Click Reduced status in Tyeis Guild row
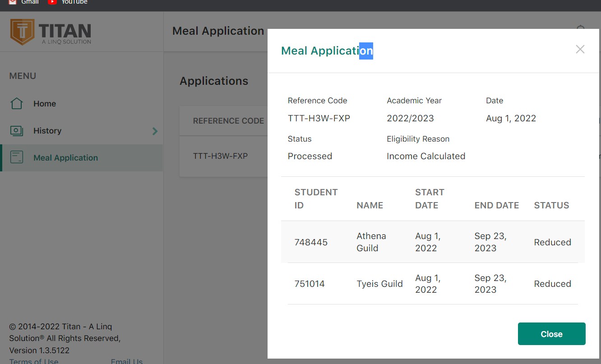 tap(553, 284)
